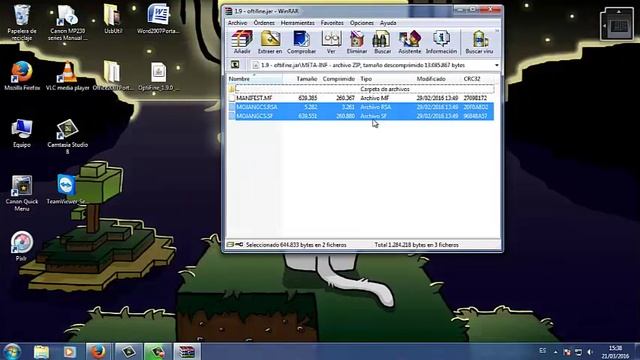Image resolution: width=640 pixels, height=360 pixels.
Task: Select Canon MP230 series Manual desktop icon
Action: click(67, 22)
